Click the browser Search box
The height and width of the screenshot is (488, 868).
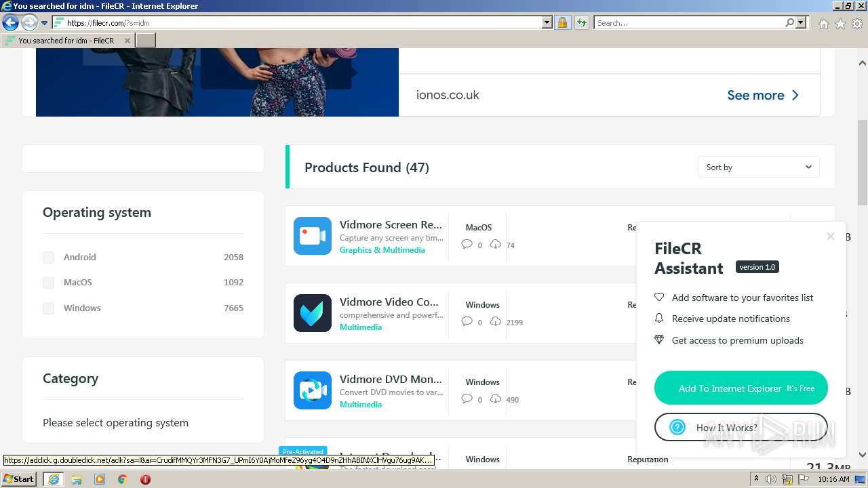688,23
